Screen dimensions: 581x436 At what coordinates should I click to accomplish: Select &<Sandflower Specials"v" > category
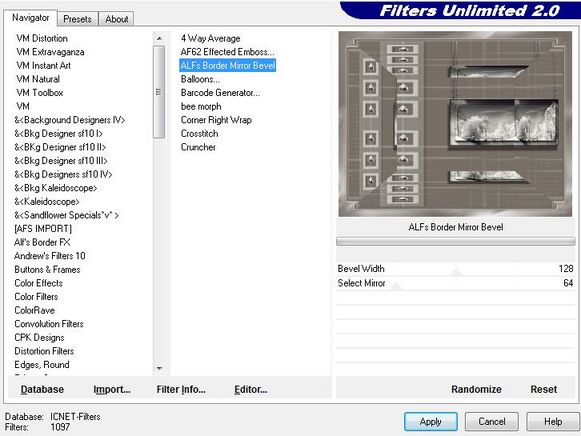click(66, 215)
